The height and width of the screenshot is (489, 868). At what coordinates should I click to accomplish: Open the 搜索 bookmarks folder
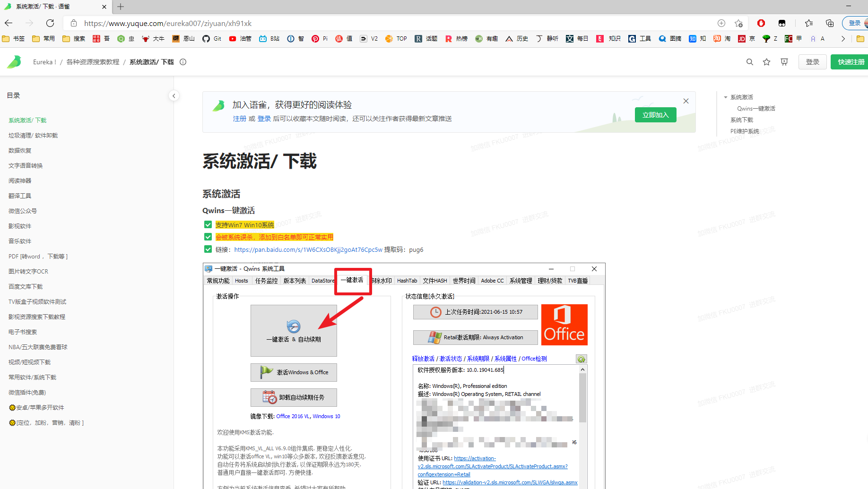(x=74, y=39)
